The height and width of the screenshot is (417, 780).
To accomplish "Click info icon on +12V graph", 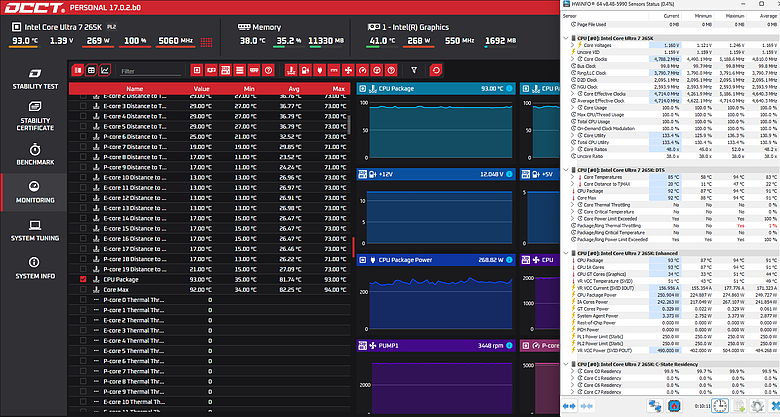I will (509, 174).
